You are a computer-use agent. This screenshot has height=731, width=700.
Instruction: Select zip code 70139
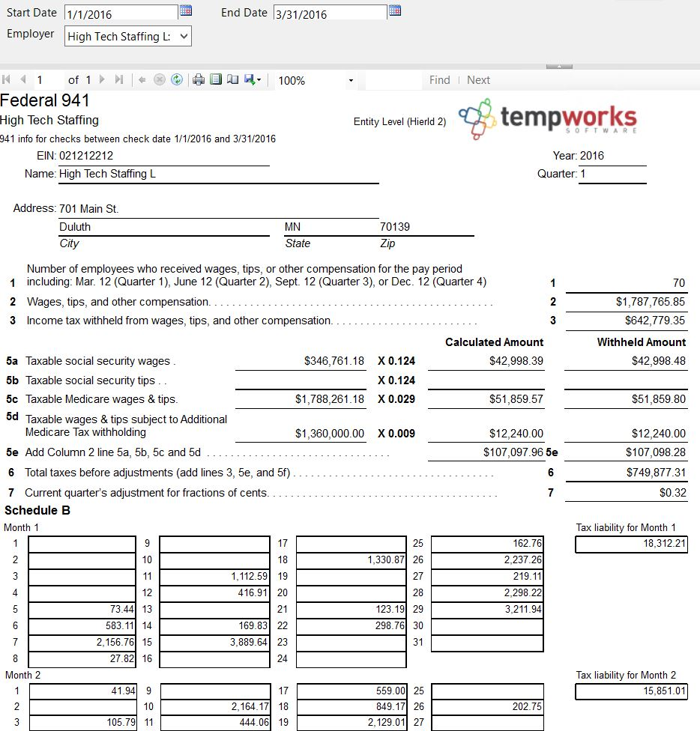tap(394, 227)
